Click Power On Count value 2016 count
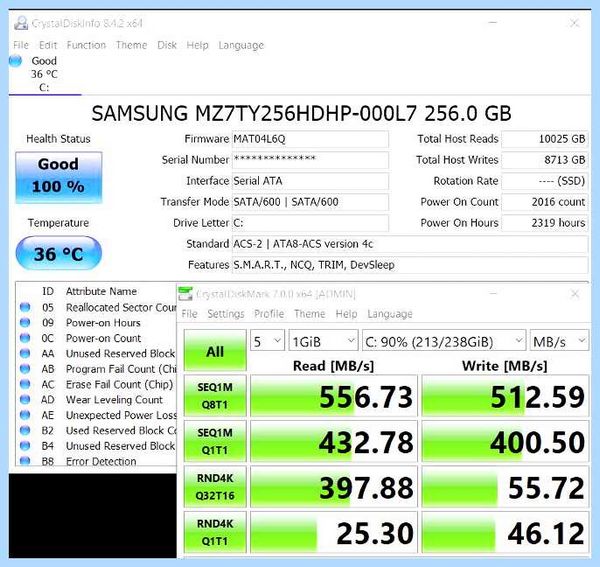This screenshot has height=567, width=600. (x=545, y=202)
